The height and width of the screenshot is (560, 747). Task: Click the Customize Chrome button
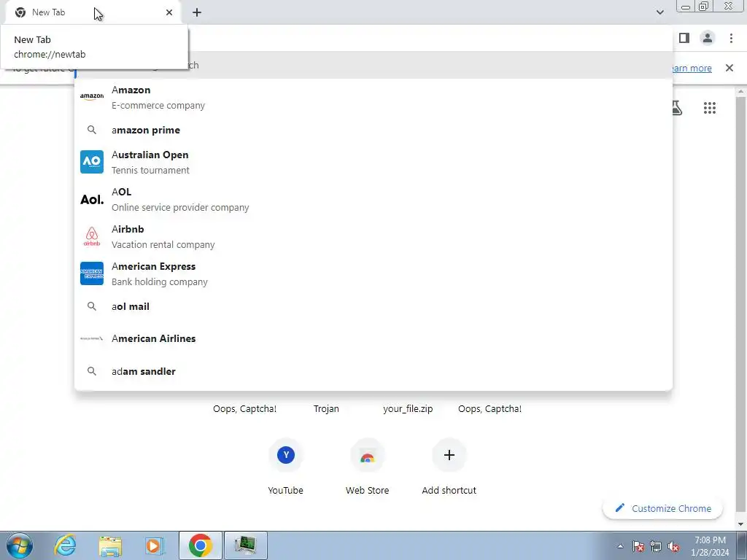tap(662, 508)
